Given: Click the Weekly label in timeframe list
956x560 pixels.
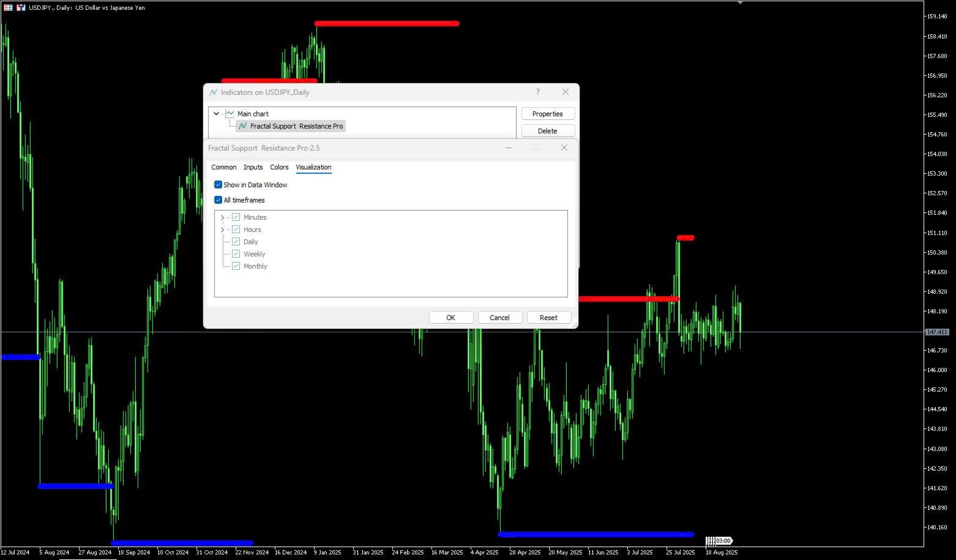Looking at the screenshot, I should pos(254,254).
